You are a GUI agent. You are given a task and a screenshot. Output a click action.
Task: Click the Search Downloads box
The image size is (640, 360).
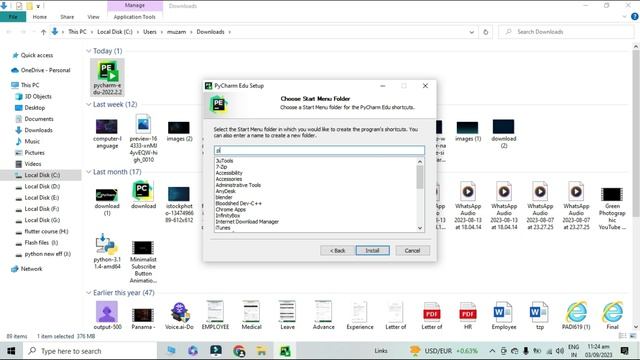pyautogui.click(x=566, y=32)
